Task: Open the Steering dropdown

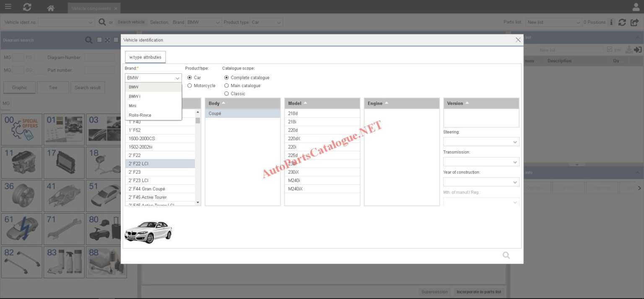Action: coord(481,142)
